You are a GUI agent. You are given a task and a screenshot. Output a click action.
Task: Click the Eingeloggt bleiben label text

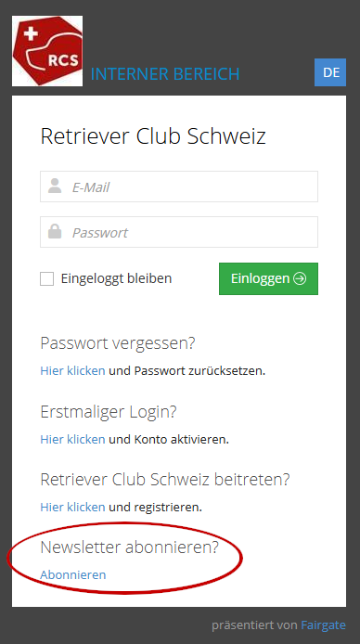tap(117, 278)
